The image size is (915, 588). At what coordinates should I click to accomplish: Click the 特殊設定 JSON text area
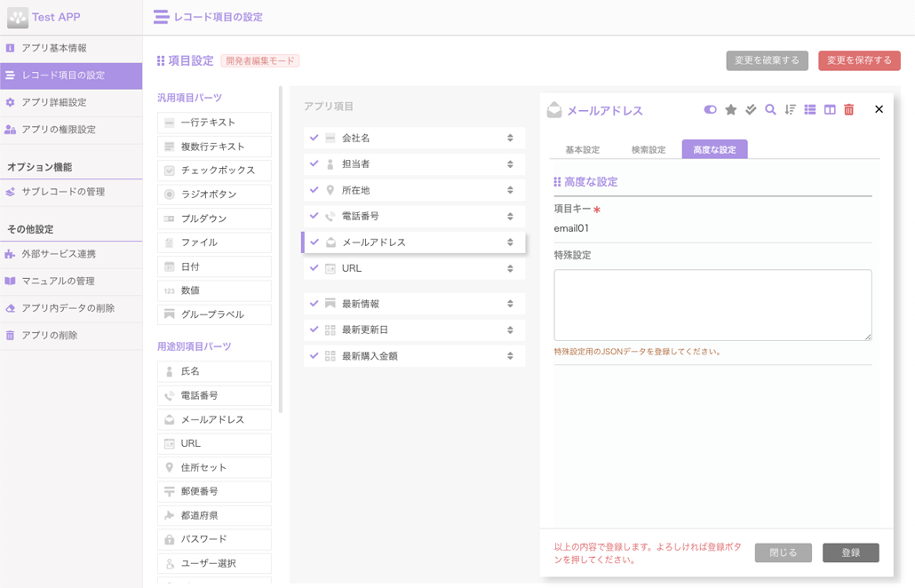tap(712, 305)
